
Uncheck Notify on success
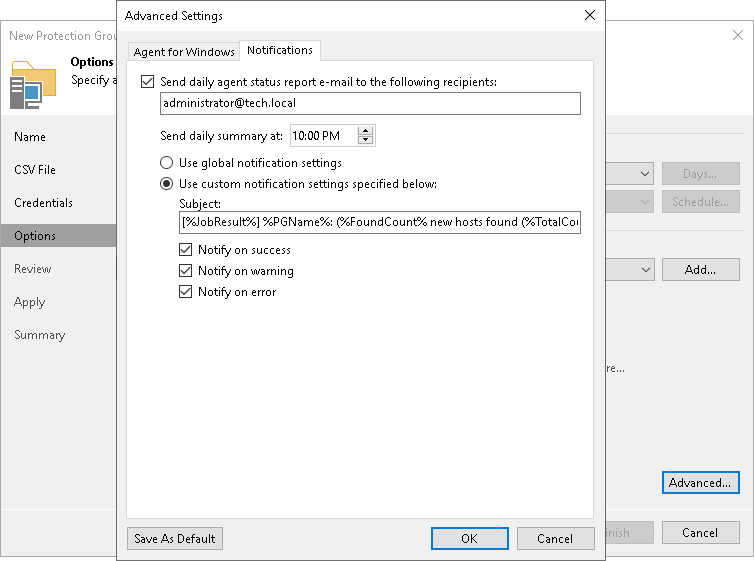(185, 249)
